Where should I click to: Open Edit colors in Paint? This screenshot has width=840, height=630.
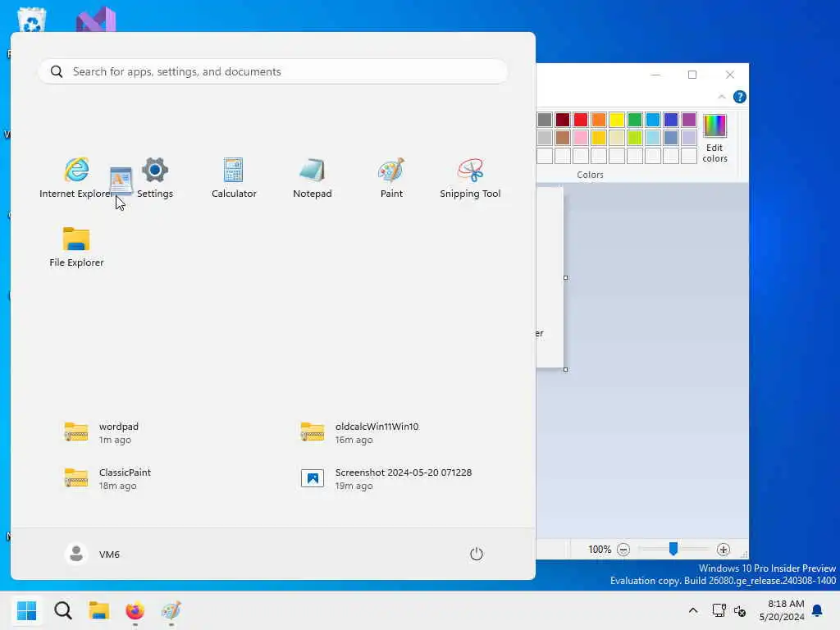[714, 138]
